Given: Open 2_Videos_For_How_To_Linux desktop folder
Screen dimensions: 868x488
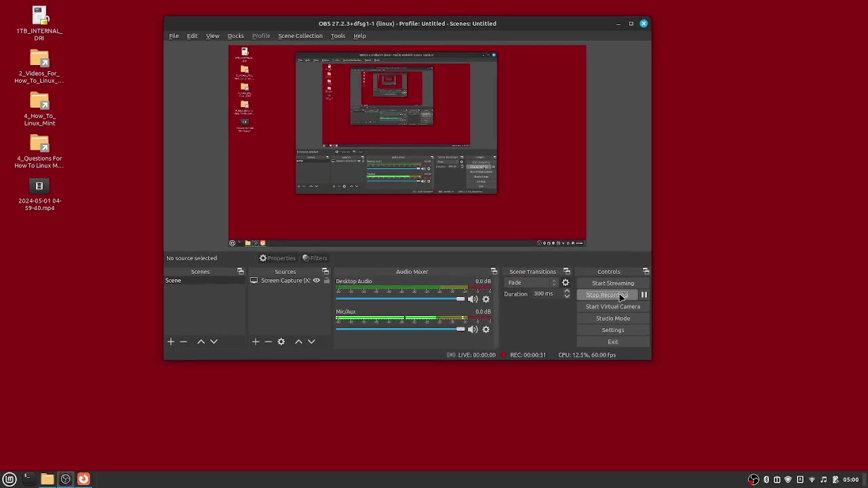Looking at the screenshot, I should point(39,66).
